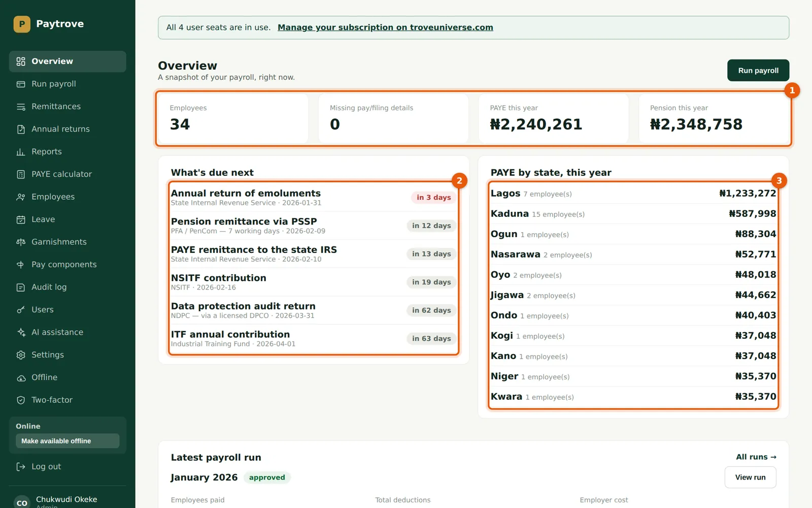Open the Remittances sidebar icon
This screenshot has height=508, width=812.
21,107
